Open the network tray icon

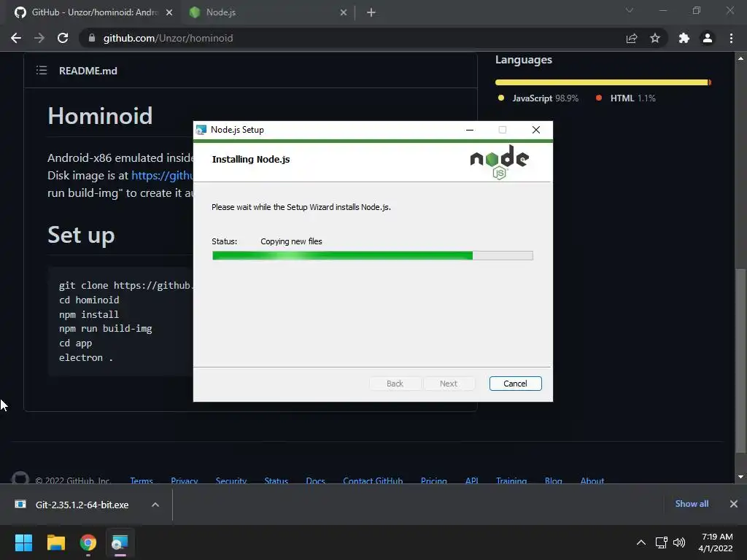[661, 542]
